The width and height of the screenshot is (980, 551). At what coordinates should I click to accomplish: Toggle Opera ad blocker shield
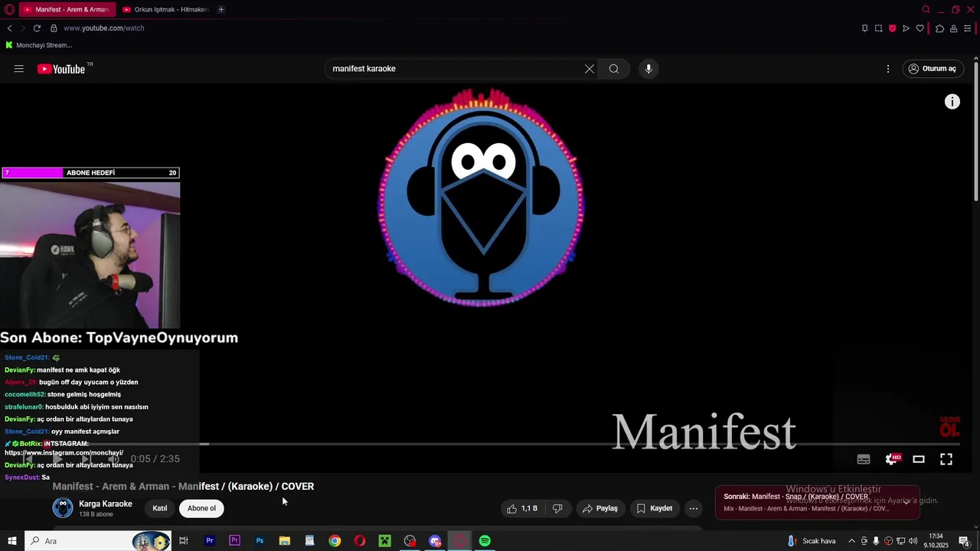tap(892, 28)
